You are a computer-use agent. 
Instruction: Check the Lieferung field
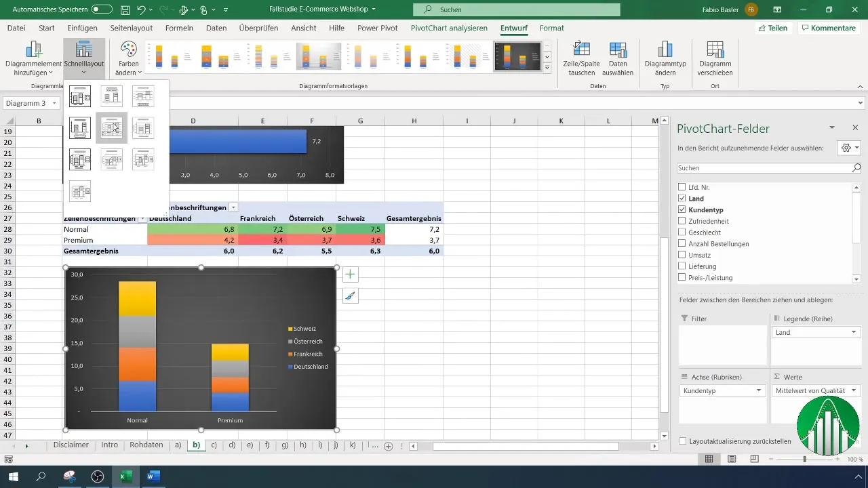(x=682, y=266)
